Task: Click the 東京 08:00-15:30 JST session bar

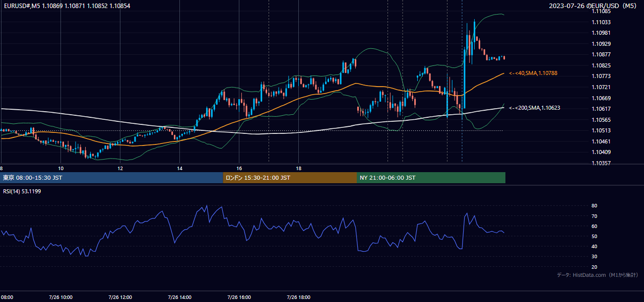Action: (111, 178)
